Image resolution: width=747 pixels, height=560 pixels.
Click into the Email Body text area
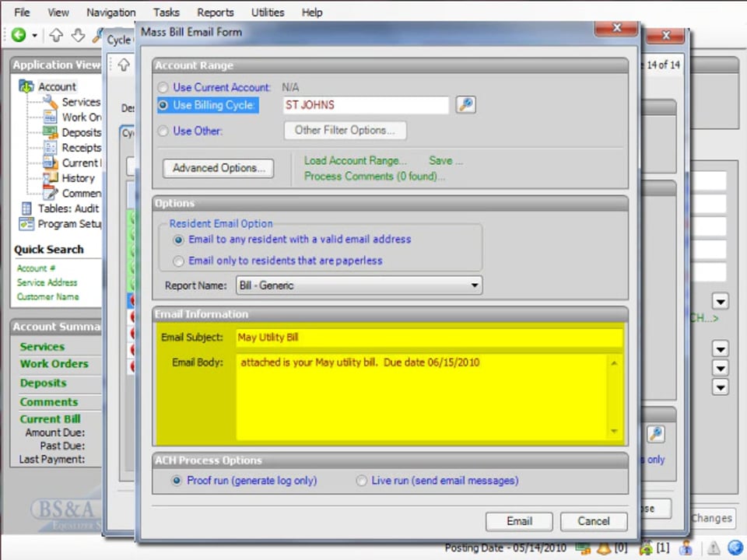[x=421, y=397]
